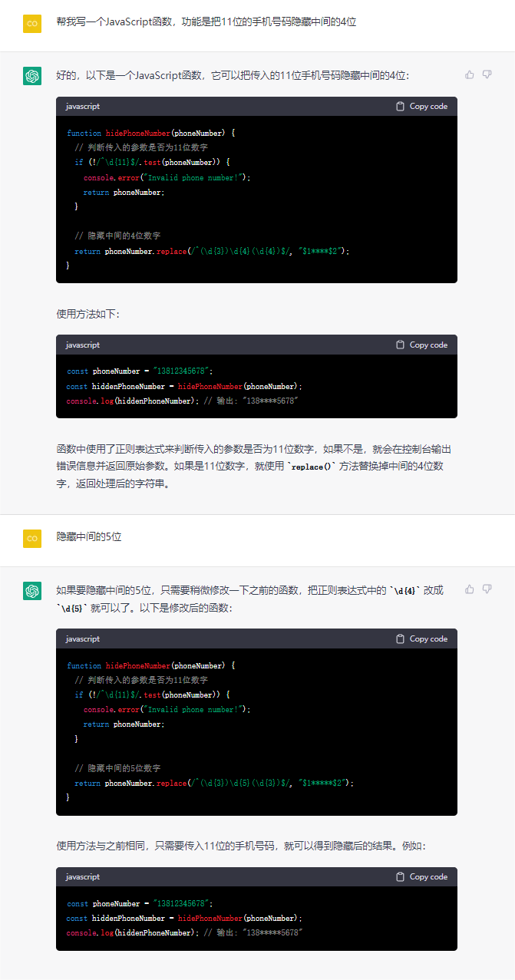515x980 pixels.
Task: Click the user message '隐藏中间的5位'
Action: [x=89, y=537]
